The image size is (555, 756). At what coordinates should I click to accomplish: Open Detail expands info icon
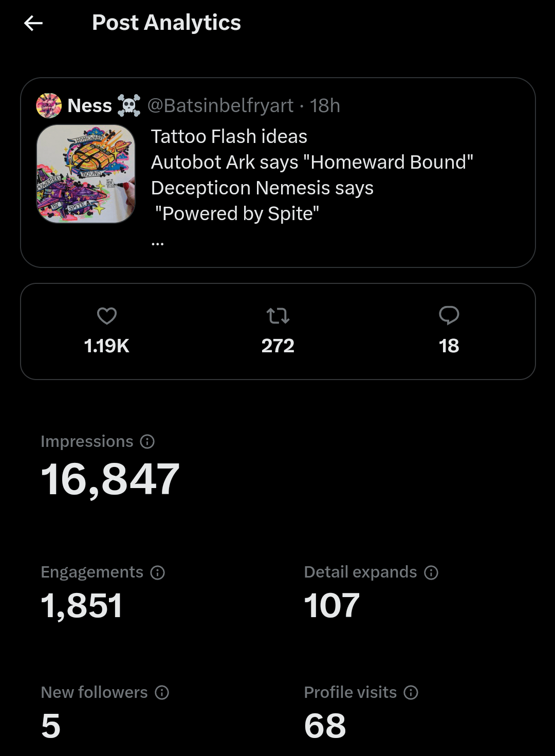(431, 572)
